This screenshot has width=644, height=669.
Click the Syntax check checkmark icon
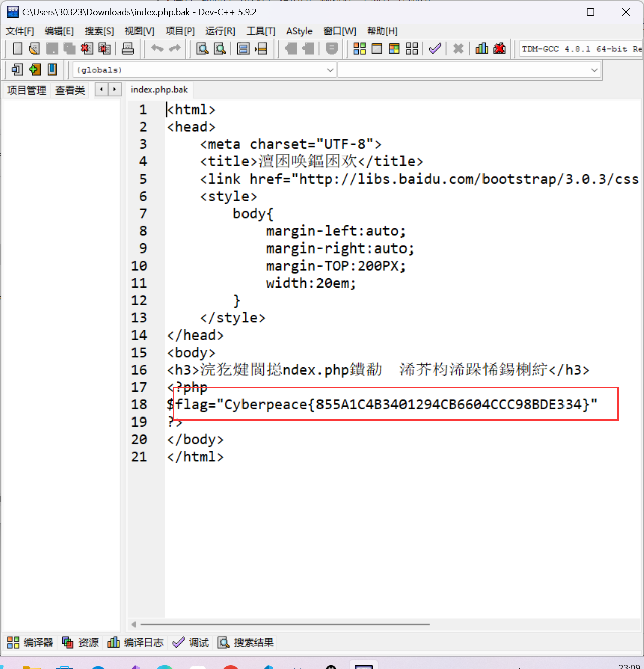(435, 49)
